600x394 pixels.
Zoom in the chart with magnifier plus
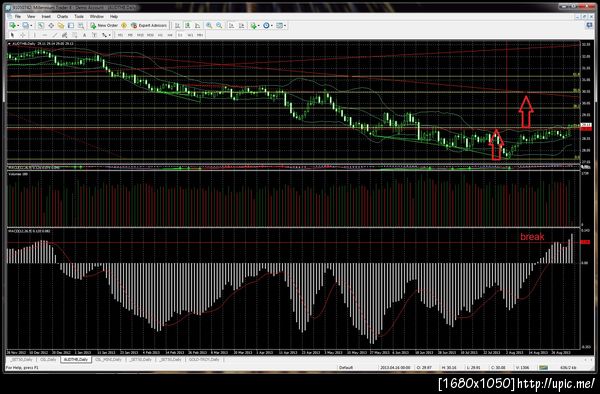coord(209,25)
